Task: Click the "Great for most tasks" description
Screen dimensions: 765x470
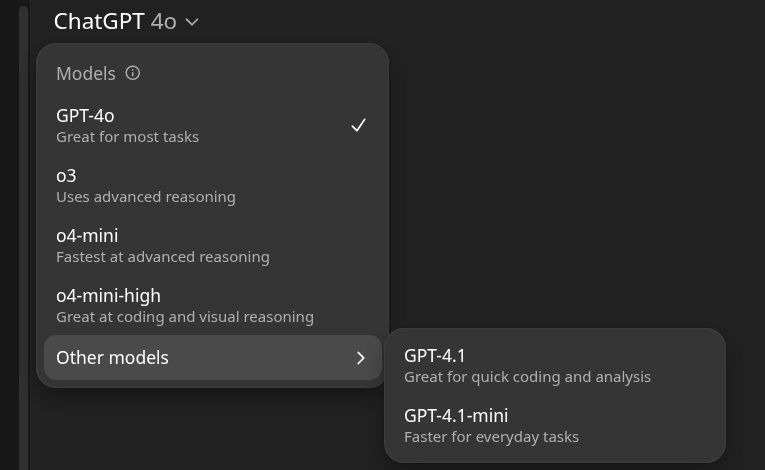Action: 127,137
